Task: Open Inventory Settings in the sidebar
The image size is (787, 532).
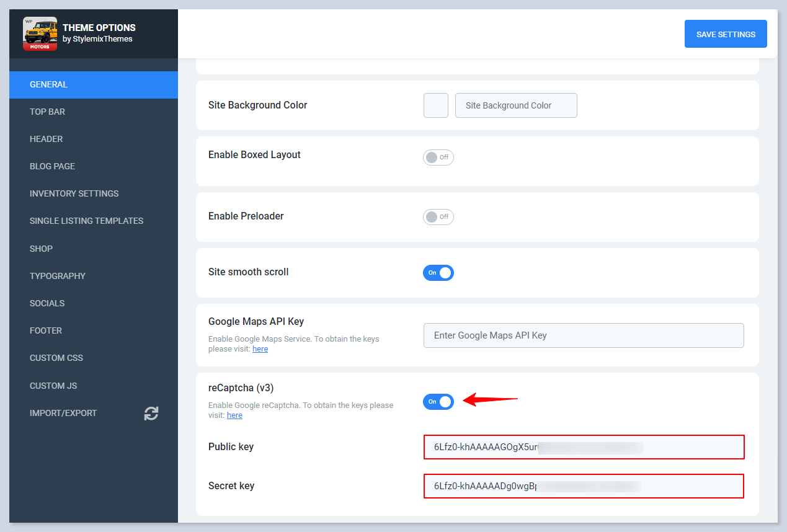Action: click(x=74, y=193)
